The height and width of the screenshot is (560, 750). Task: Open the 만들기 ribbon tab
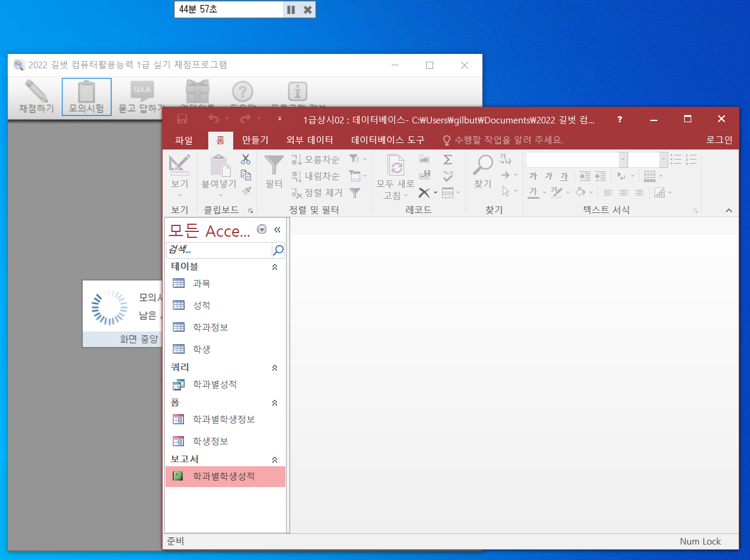tap(255, 141)
